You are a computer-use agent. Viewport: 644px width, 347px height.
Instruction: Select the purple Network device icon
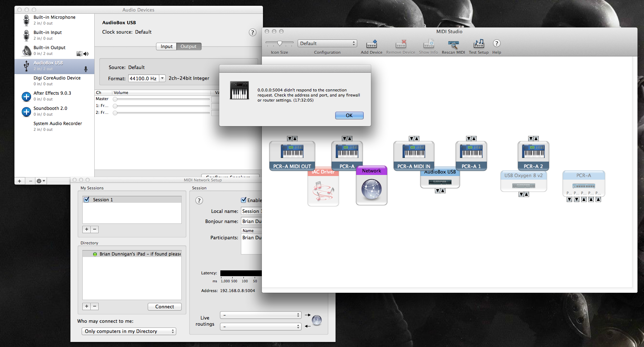pyautogui.click(x=372, y=186)
